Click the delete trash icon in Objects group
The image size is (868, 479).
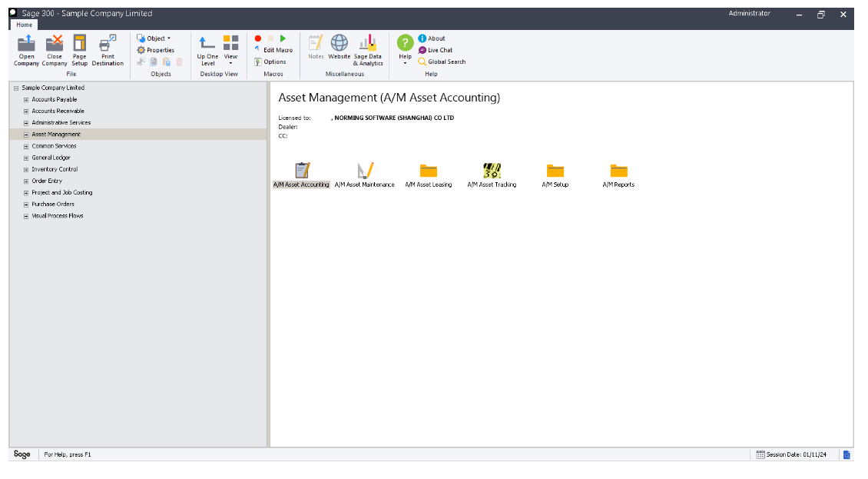(179, 62)
